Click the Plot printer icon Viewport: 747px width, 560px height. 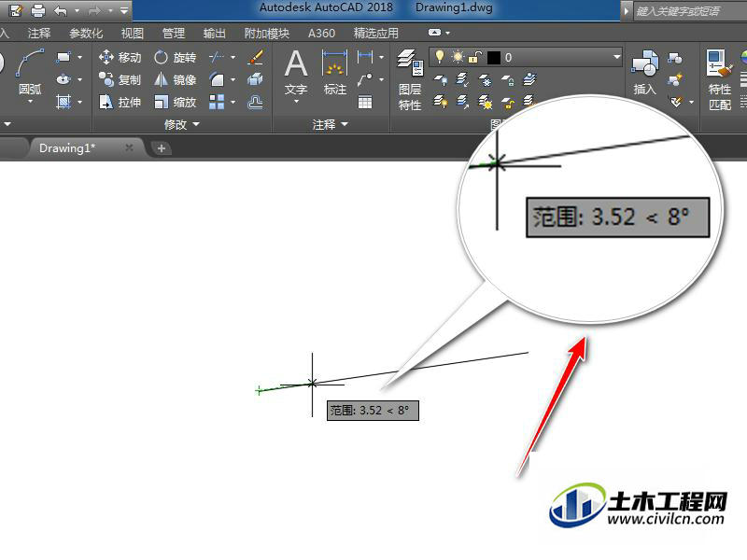coord(37,10)
